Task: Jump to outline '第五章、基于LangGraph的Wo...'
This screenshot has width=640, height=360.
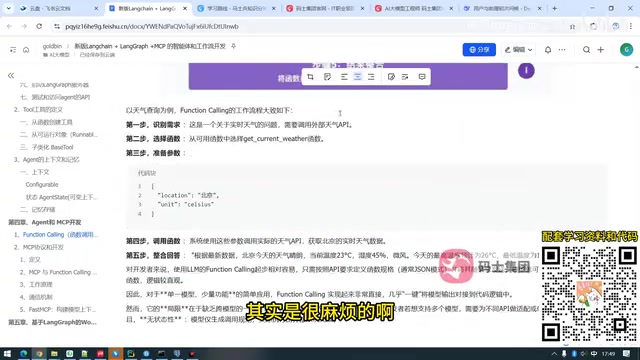Action: tap(52, 322)
